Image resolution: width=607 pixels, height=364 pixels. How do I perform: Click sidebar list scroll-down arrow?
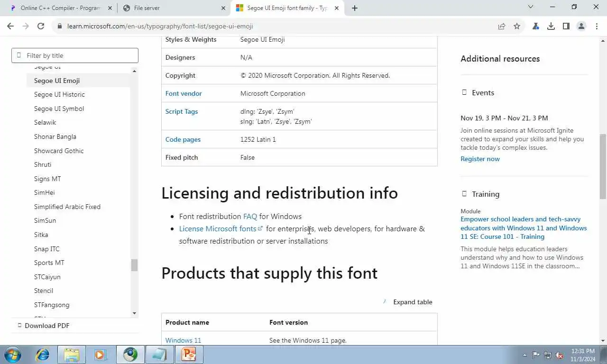tap(134, 313)
